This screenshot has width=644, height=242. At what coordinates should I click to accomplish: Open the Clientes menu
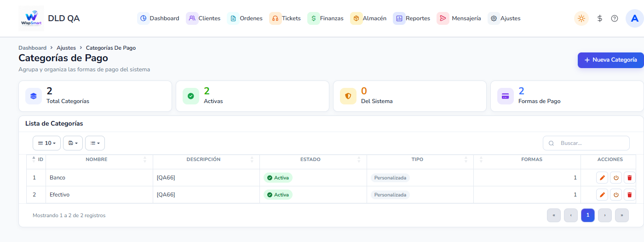(x=203, y=18)
